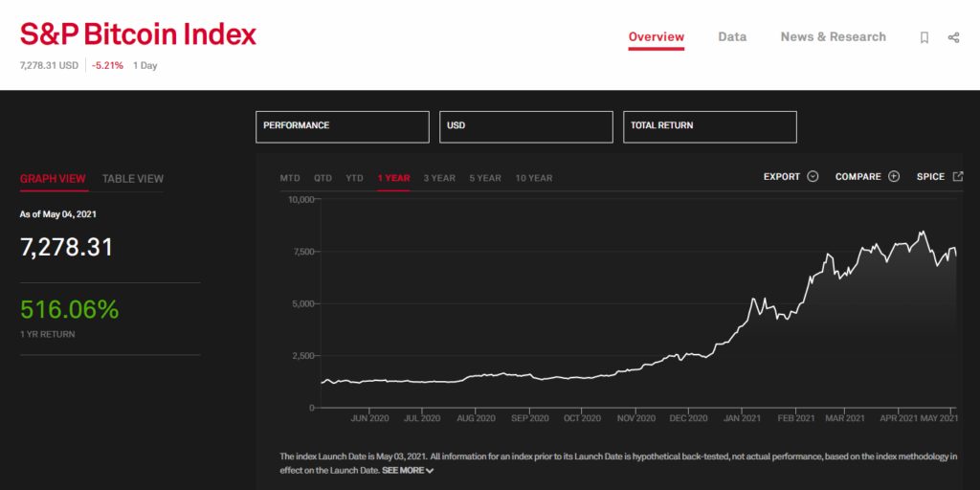Open the TOTAL RETURN dropdown
Screen dimensions: 980x490
pyautogui.click(x=710, y=127)
